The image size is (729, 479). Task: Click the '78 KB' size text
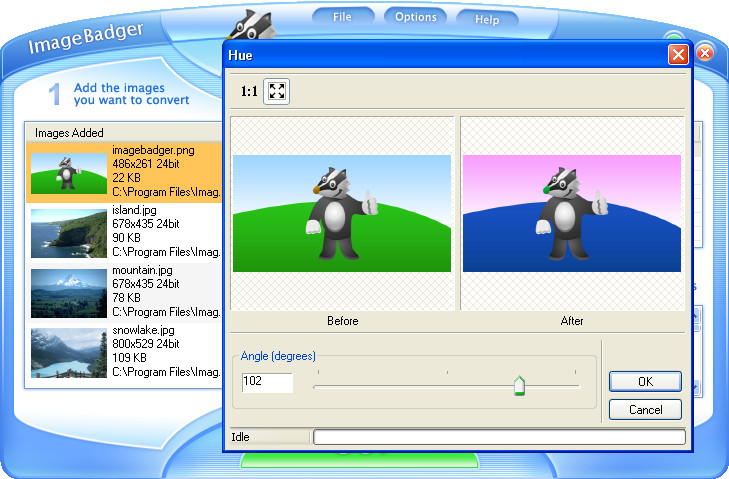tap(126, 298)
